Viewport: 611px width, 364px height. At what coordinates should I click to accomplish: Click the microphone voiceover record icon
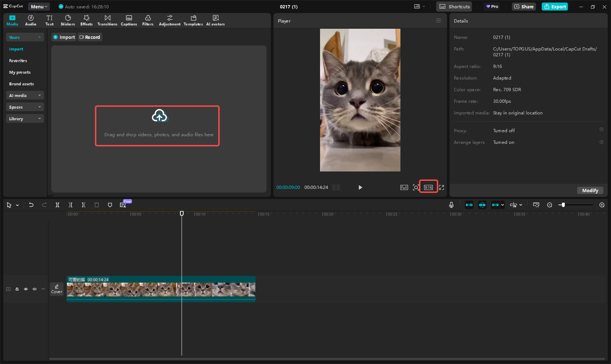point(451,205)
